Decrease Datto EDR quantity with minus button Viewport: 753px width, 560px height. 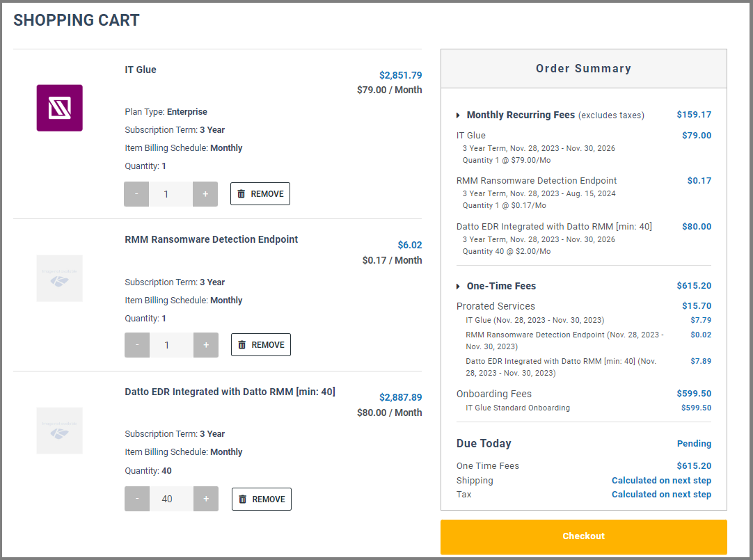click(x=137, y=499)
